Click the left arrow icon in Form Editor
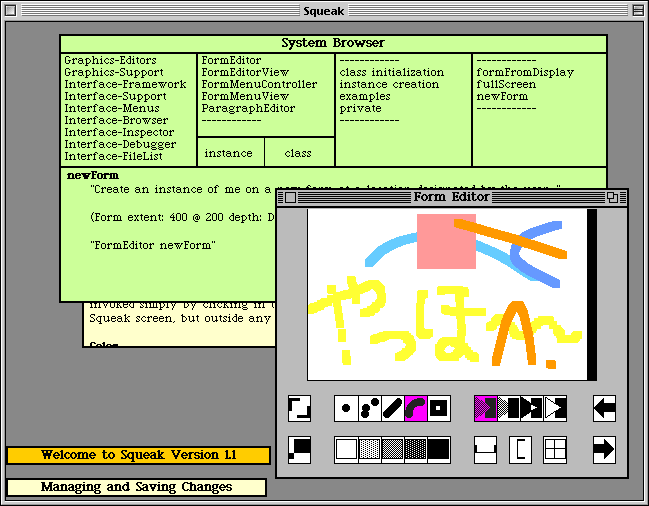The image size is (649, 506). tap(604, 409)
